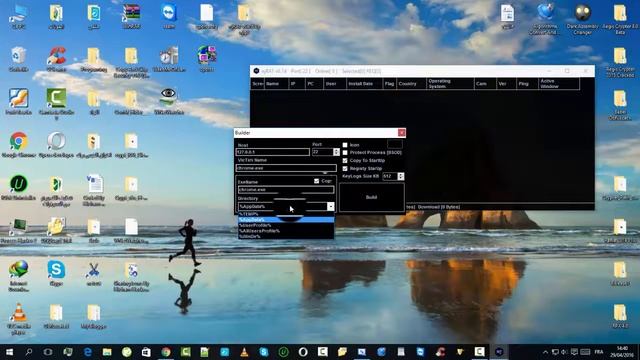Click icon preview box beside Icon checkbox
This screenshot has width=640, height=360.
394,144
